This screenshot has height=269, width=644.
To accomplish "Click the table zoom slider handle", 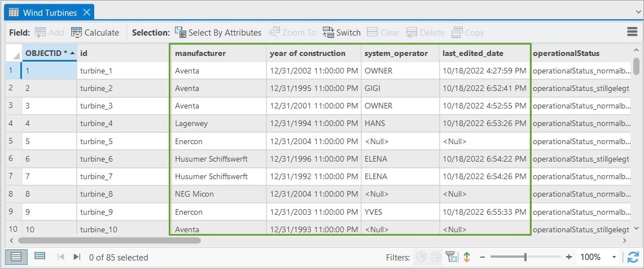I will (525, 257).
